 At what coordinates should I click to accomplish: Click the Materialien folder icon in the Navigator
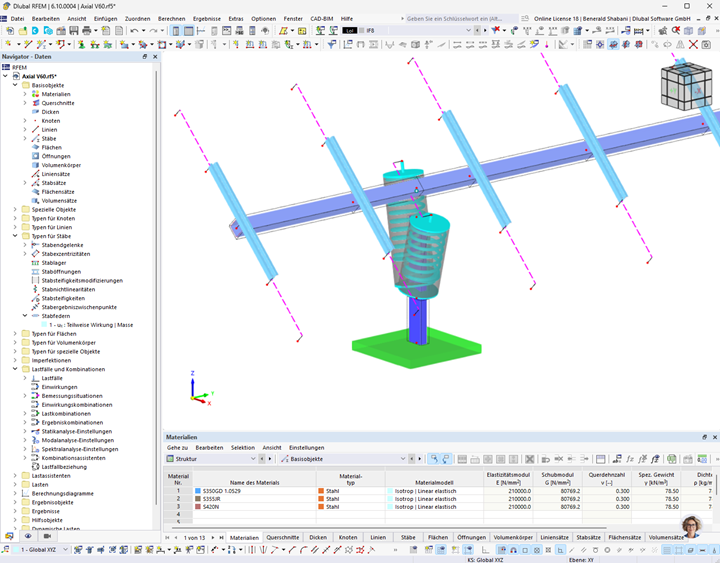(x=35, y=94)
